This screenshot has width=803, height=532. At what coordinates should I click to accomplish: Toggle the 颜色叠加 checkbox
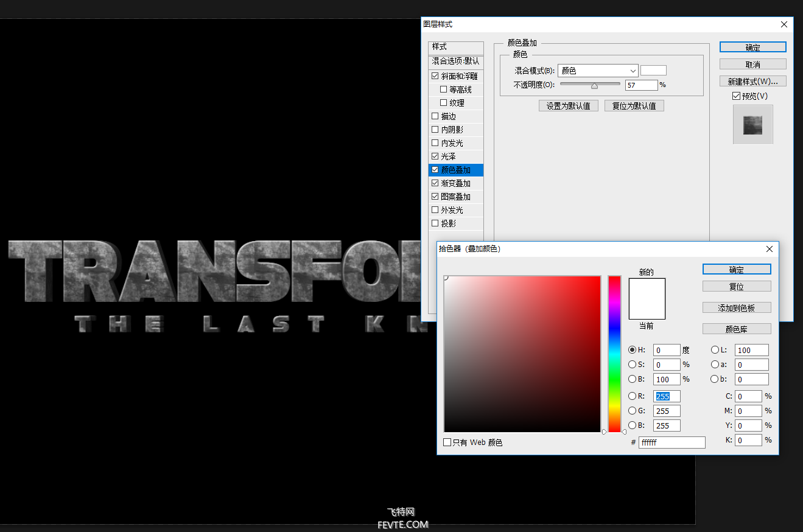click(435, 170)
